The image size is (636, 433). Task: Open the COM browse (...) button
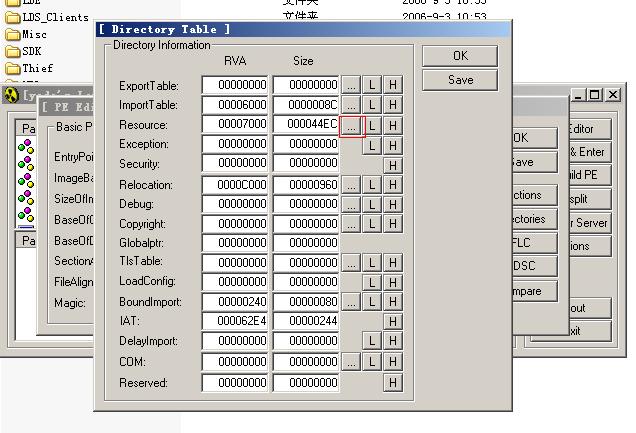pyautogui.click(x=351, y=362)
